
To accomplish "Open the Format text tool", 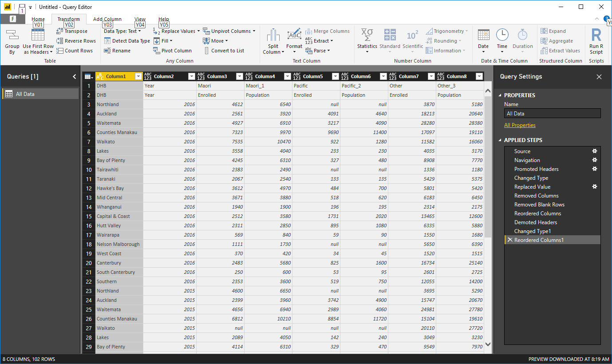I will 294,40.
